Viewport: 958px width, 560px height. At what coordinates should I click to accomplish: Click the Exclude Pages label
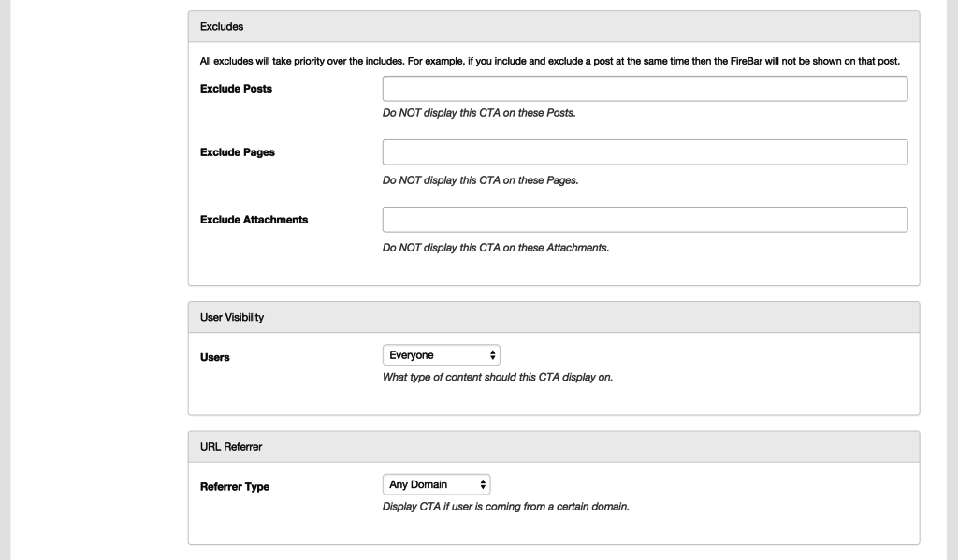pyautogui.click(x=238, y=153)
